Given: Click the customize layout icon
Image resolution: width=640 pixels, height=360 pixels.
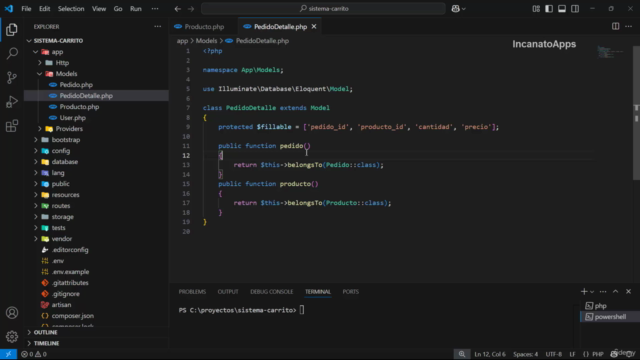Looking at the screenshot, I should (x=536, y=9).
